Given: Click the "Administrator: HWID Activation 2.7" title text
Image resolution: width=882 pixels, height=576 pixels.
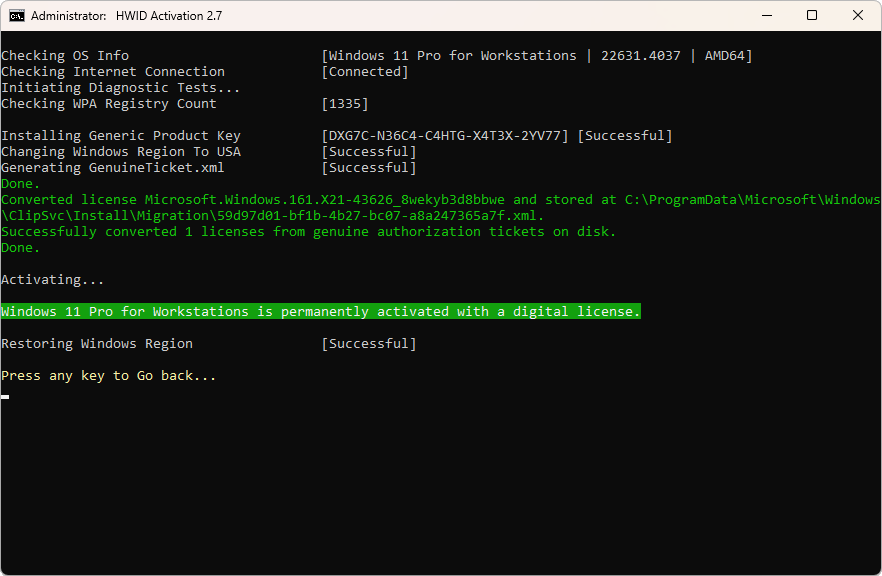Looking at the screenshot, I should (x=126, y=16).
